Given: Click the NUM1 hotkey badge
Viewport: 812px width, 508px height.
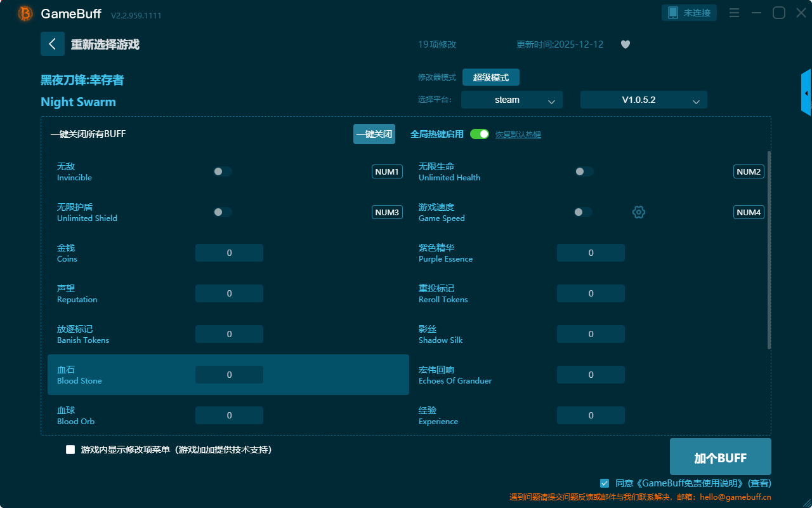Looking at the screenshot, I should [387, 171].
